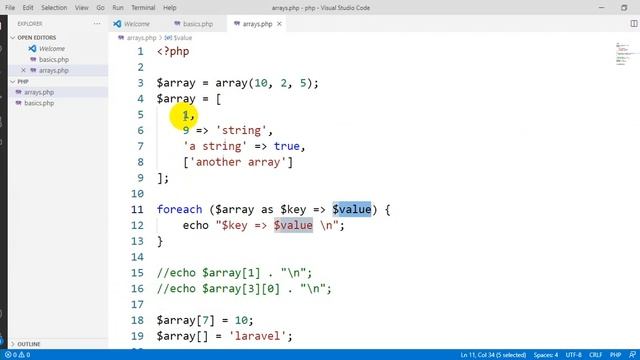Open the feedback icon in the status bar
640x360 pixels.
(x=632, y=355)
